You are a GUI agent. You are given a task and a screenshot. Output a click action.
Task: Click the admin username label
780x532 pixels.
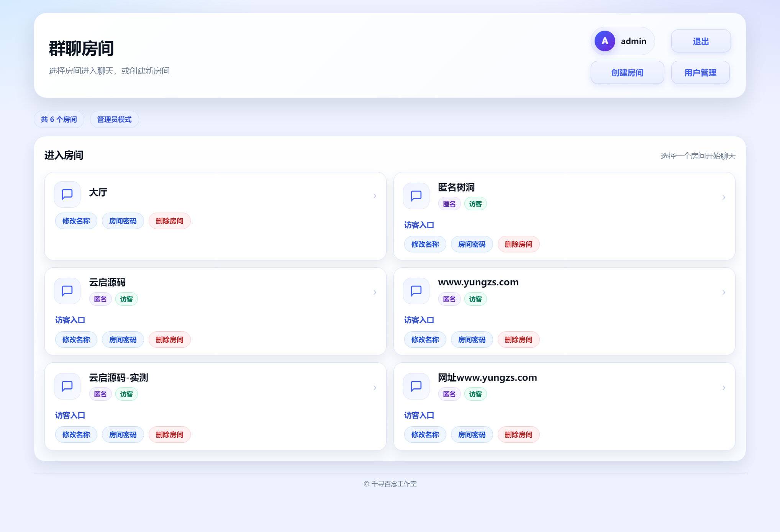(634, 41)
